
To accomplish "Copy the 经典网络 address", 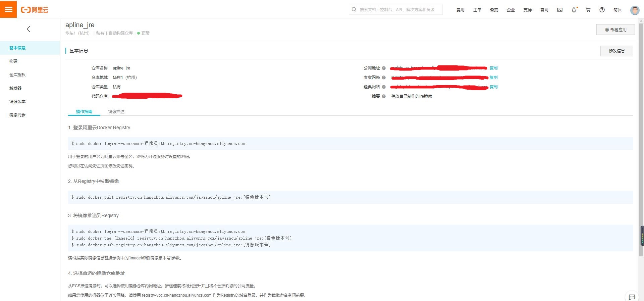I will click(x=493, y=87).
